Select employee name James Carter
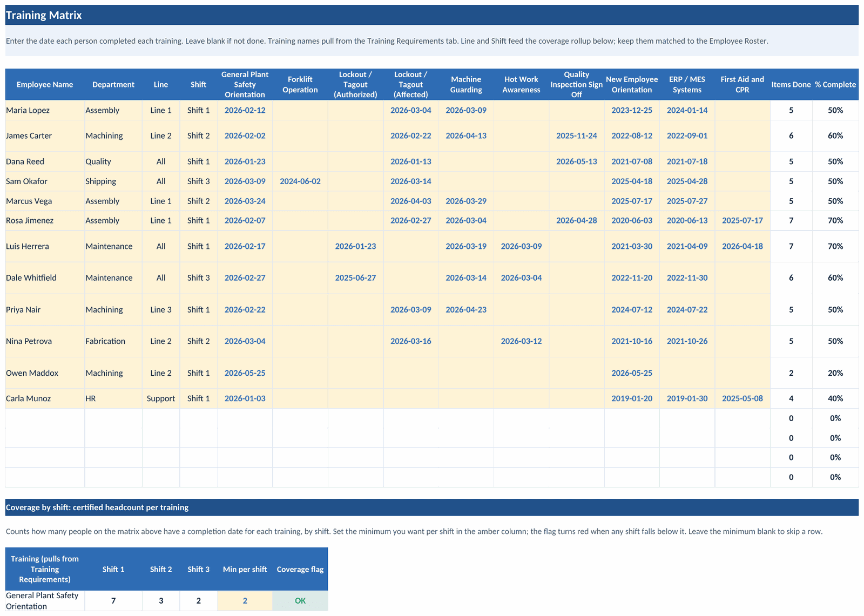This screenshot has width=864, height=616. (x=45, y=136)
